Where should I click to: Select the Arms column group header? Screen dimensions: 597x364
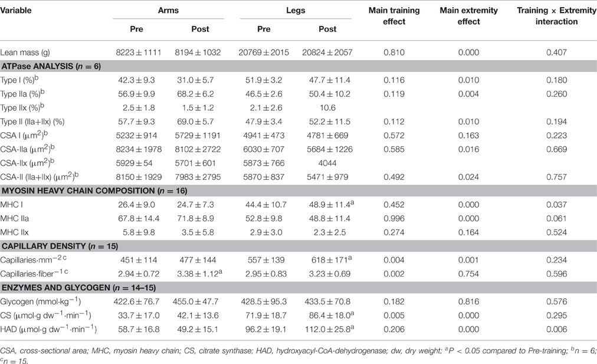[168, 11]
